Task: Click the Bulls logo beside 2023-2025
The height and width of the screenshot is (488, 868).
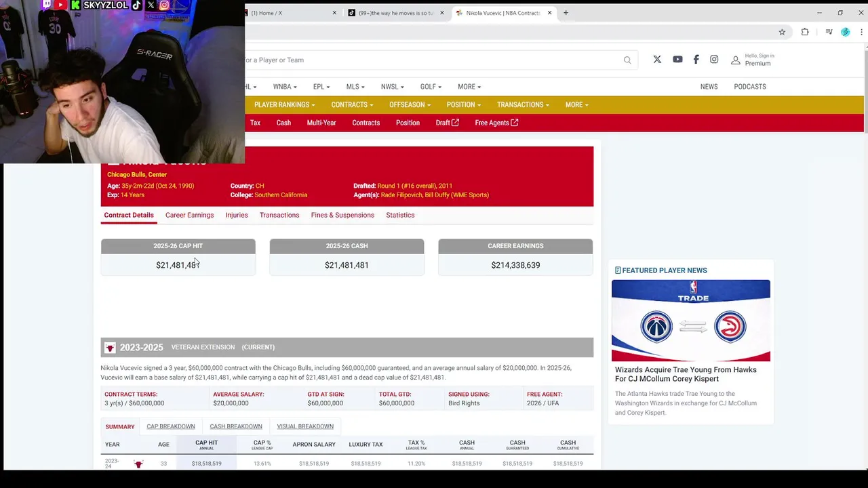Action: pyautogui.click(x=110, y=348)
